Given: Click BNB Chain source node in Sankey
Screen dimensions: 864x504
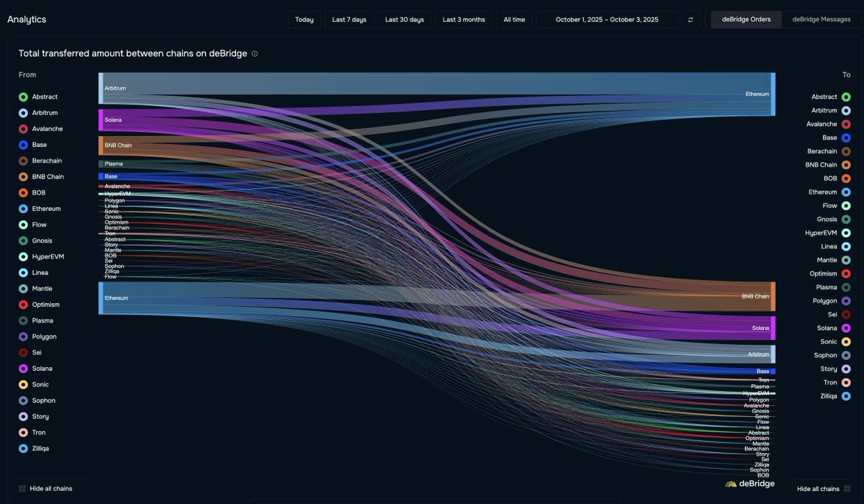Looking at the screenshot, I should point(101,145).
